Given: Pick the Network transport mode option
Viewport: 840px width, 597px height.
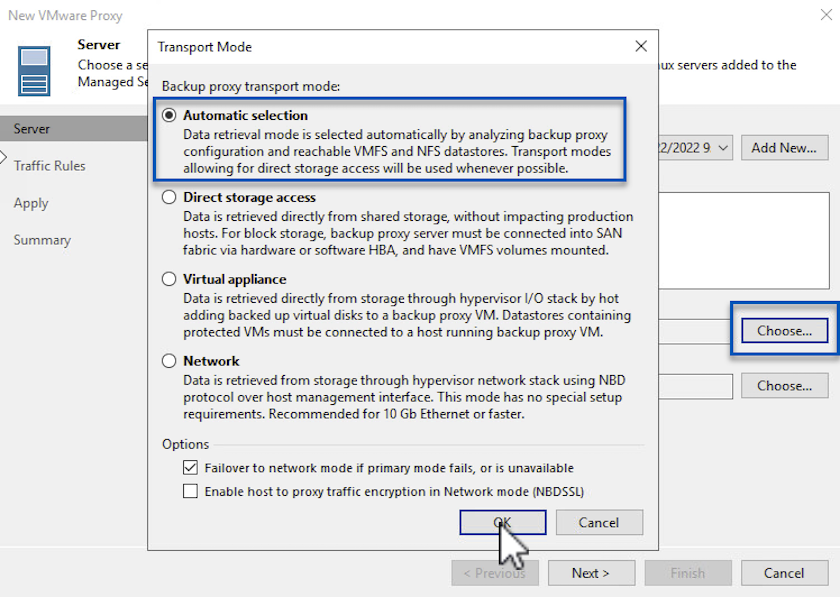Looking at the screenshot, I should pyautogui.click(x=169, y=361).
